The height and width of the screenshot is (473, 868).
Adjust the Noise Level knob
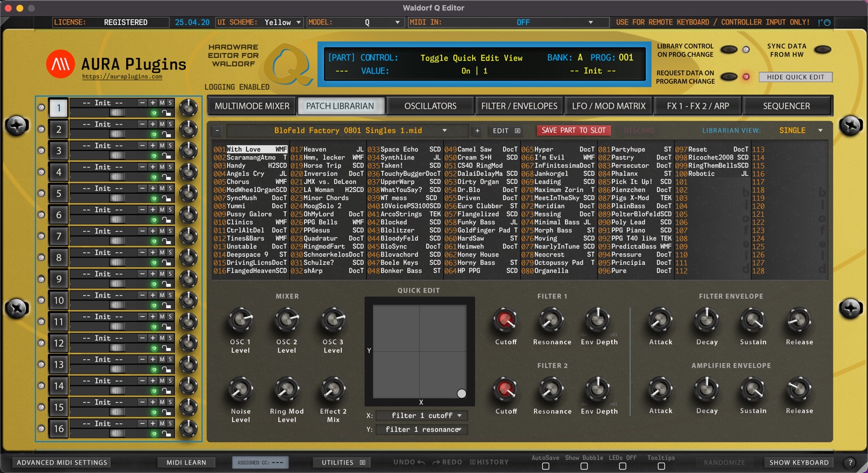(240, 389)
